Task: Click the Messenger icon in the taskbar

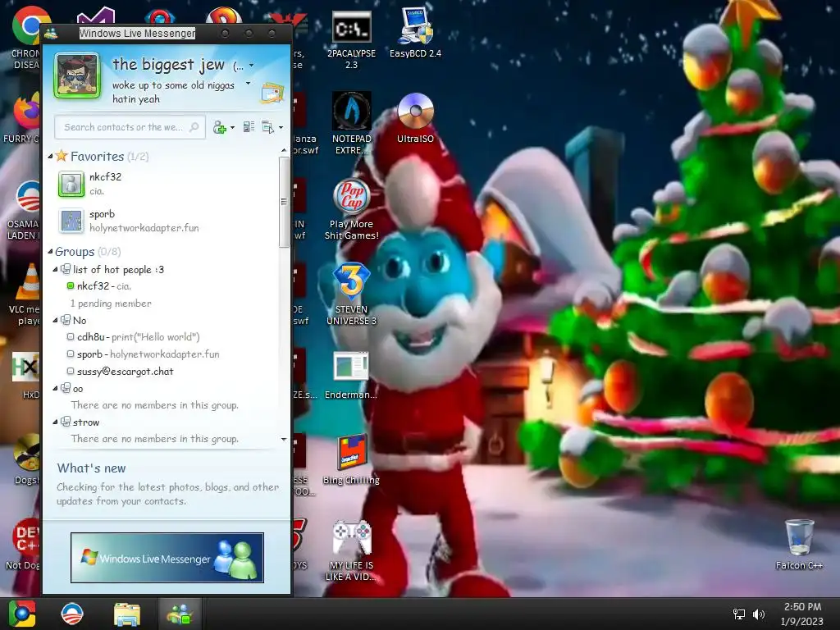Action: point(180,614)
